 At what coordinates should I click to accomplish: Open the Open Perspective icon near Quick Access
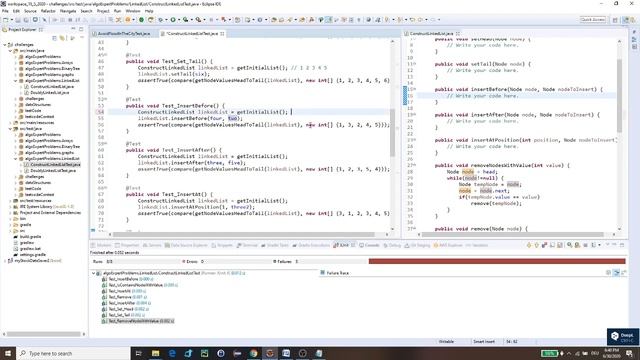[x=615, y=20]
